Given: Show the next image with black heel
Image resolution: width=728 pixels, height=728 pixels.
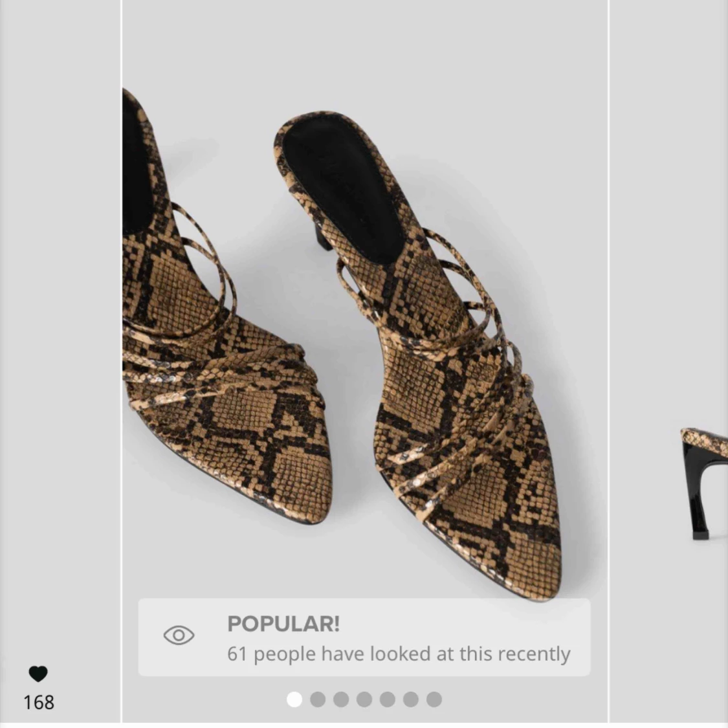Looking at the screenshot, I should point(669,362).
